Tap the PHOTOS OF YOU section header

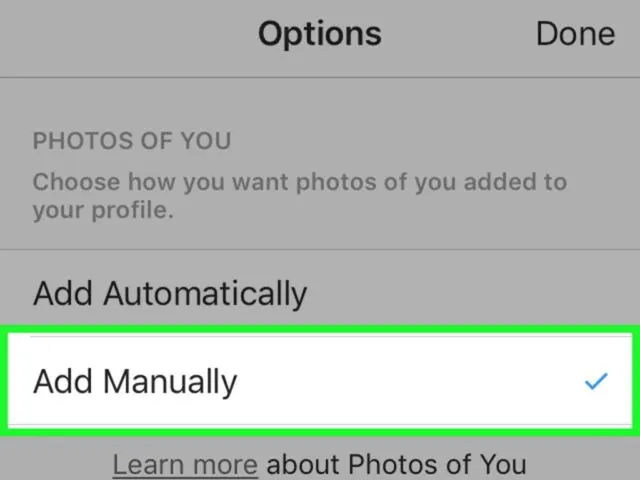pyautogui.click(x=132, y=141)
